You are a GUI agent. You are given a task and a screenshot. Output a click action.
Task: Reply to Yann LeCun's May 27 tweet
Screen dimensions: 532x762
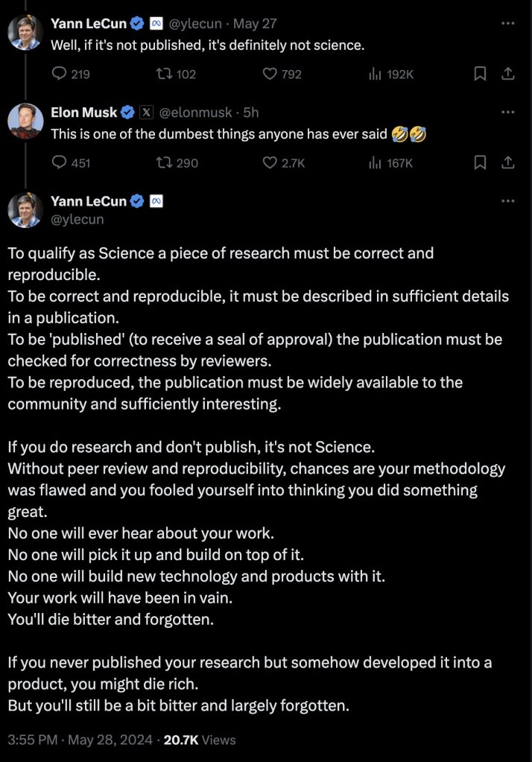coord(60,74)
